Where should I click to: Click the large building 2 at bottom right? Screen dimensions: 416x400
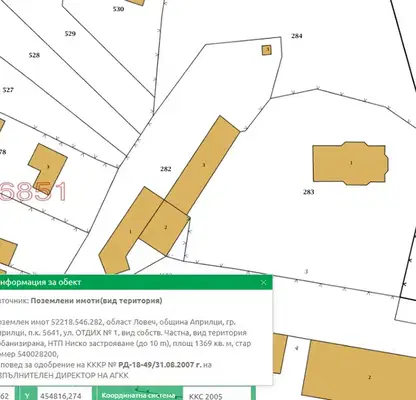pos(369,377)
